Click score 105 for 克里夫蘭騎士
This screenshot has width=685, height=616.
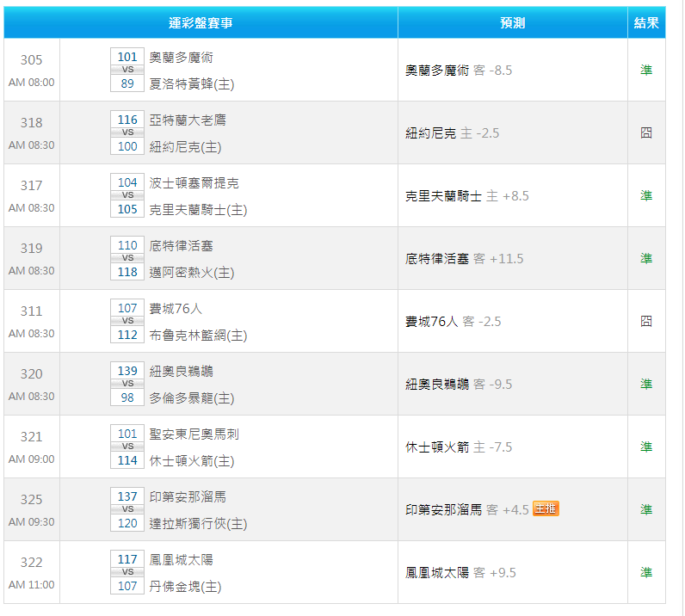tap(127, 209)
